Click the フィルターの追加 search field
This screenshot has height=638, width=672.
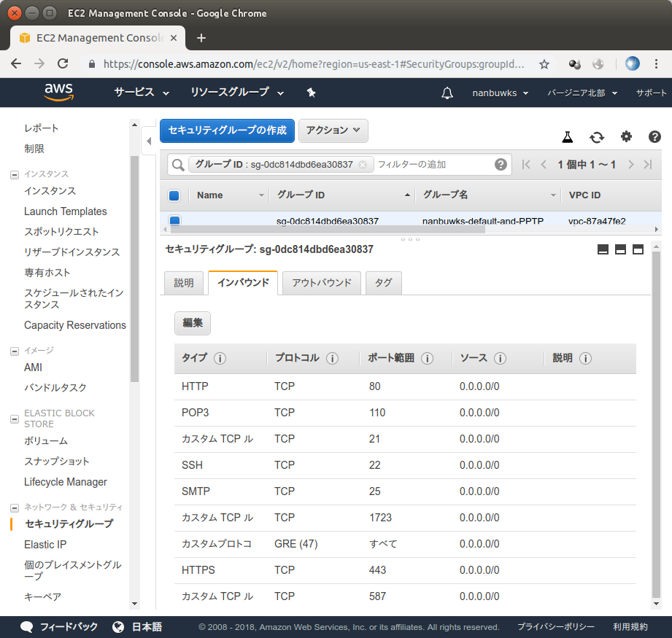coord(412,164)
